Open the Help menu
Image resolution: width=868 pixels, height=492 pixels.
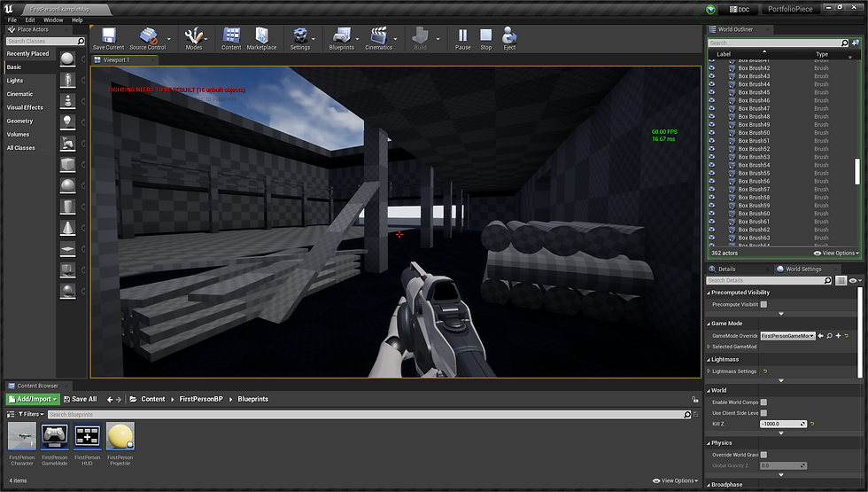[x=78, y=20]
